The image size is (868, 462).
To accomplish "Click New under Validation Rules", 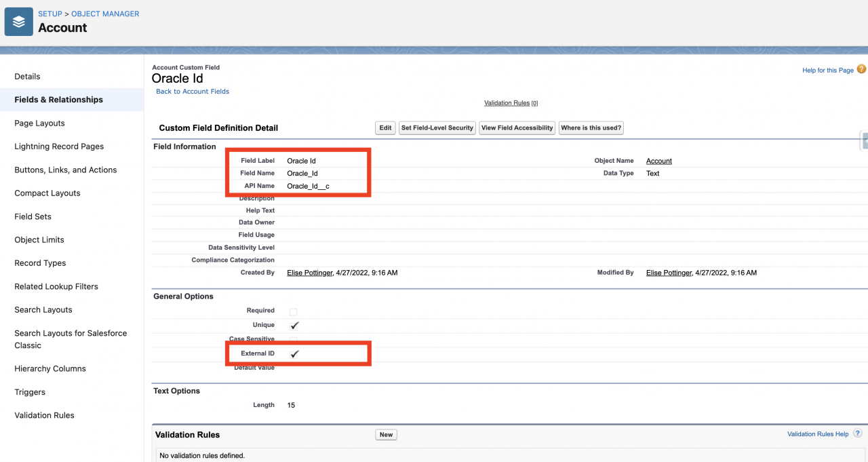I will click(386, 434).
